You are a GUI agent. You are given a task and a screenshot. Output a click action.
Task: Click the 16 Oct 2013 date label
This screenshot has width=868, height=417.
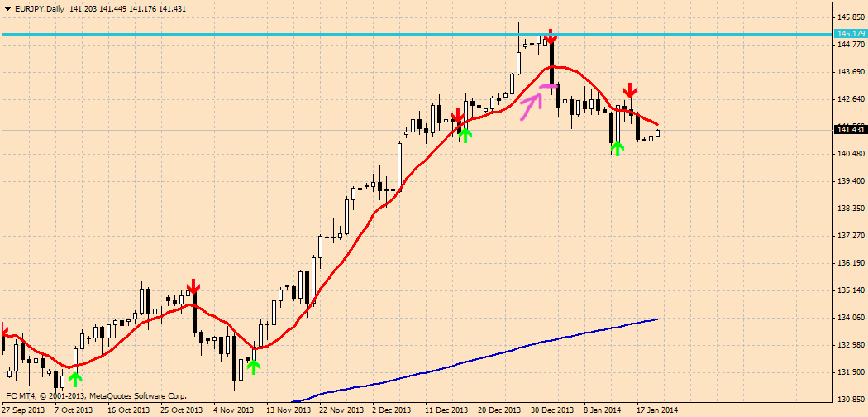(x=128, y=410)
